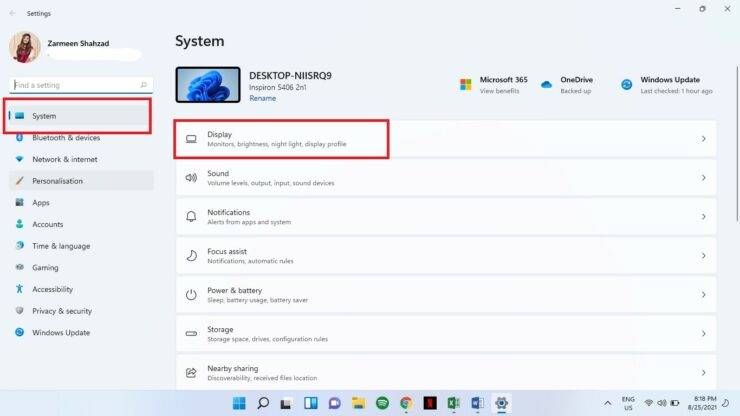The image size is (740, 416).
Task: Click the Windows Start button on taskbar
Action: 239,403
